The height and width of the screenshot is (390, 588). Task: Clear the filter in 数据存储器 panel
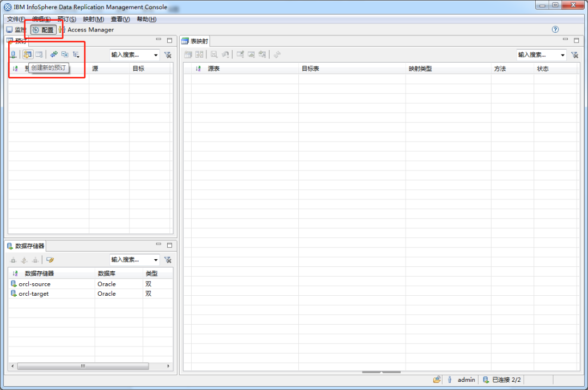pyautogui.click(x=168, y=259)
